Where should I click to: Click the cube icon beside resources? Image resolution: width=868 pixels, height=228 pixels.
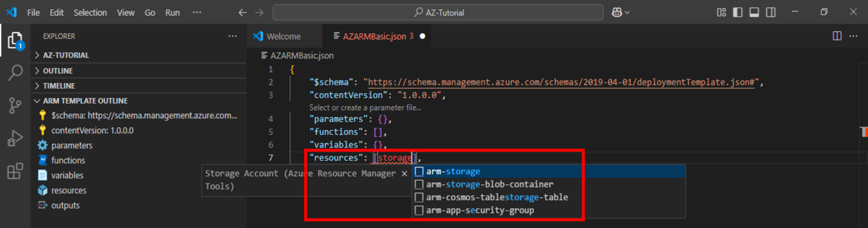click(42, 190)
